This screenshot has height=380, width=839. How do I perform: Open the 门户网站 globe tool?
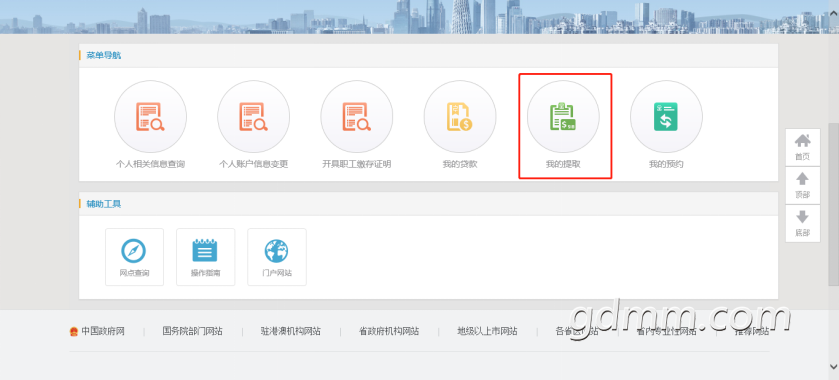click(277, 257)
